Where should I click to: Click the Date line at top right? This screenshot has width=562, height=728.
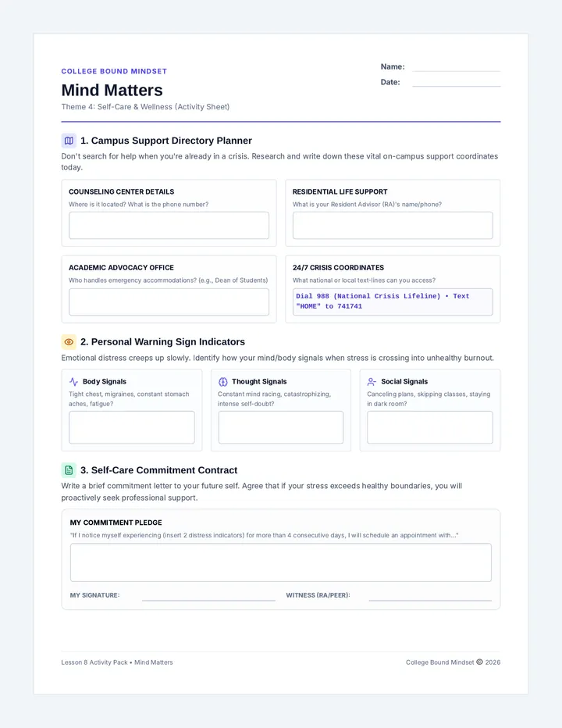point(456,86)
